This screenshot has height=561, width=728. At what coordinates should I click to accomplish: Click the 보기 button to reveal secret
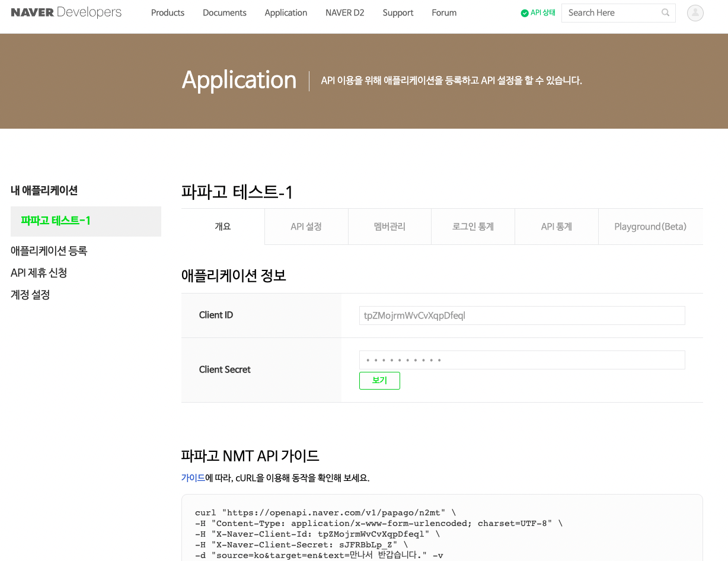coord(379,381)
